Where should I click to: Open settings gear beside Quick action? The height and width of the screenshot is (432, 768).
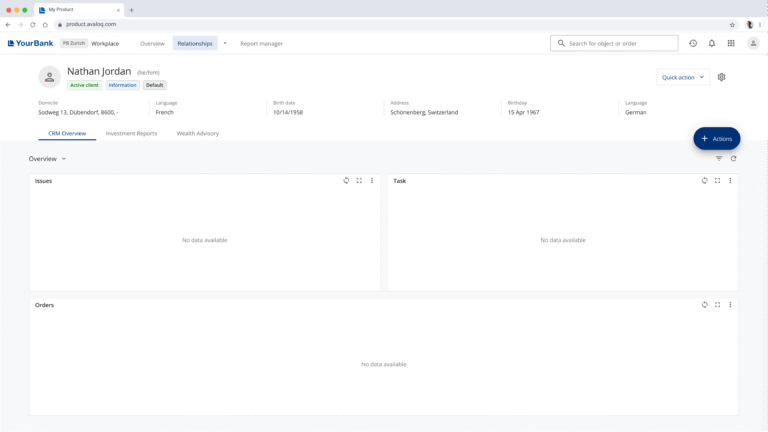[x=722, y=77]
